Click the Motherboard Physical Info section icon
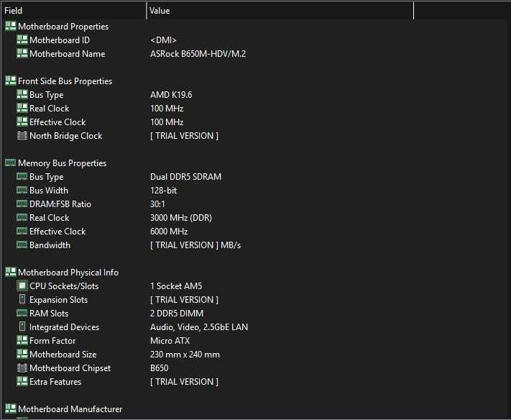Screen dimensions: 511x420 (x=11, y=272)
